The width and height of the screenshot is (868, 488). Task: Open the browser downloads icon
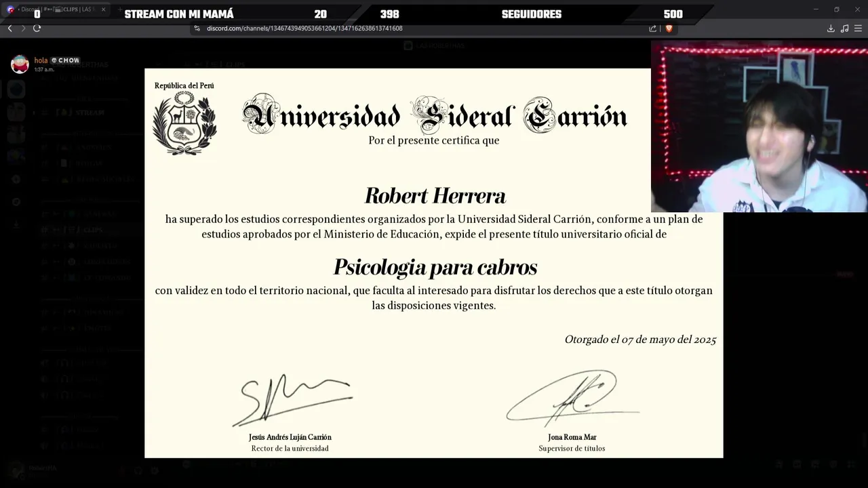(831, 28)
